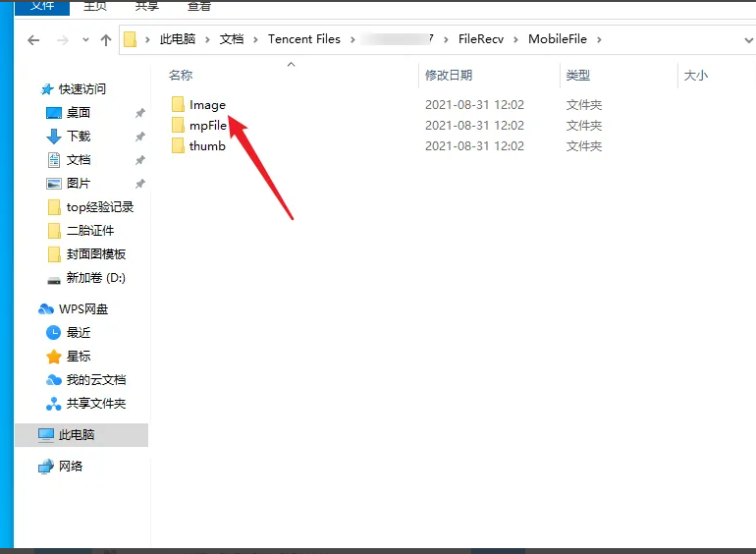Click the mpFile folder name
Viewport: 756px width, 554px height.
[208, 126]
